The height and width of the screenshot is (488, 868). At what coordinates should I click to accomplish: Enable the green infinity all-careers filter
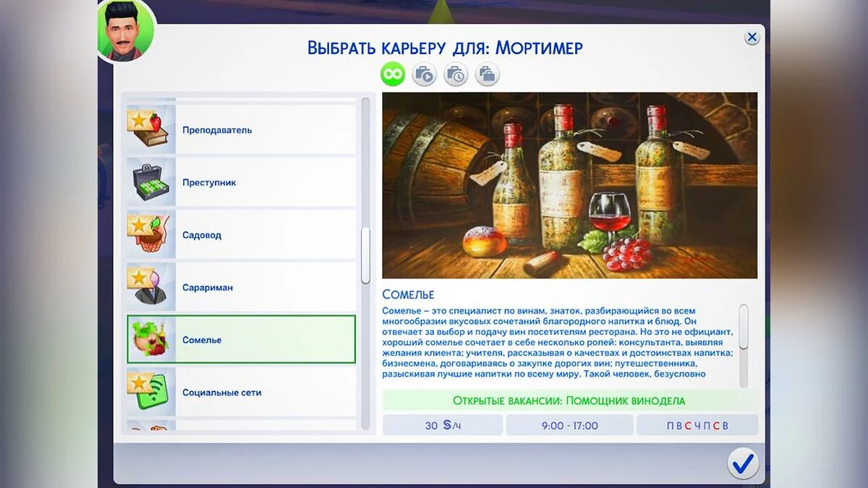[391, 73]
